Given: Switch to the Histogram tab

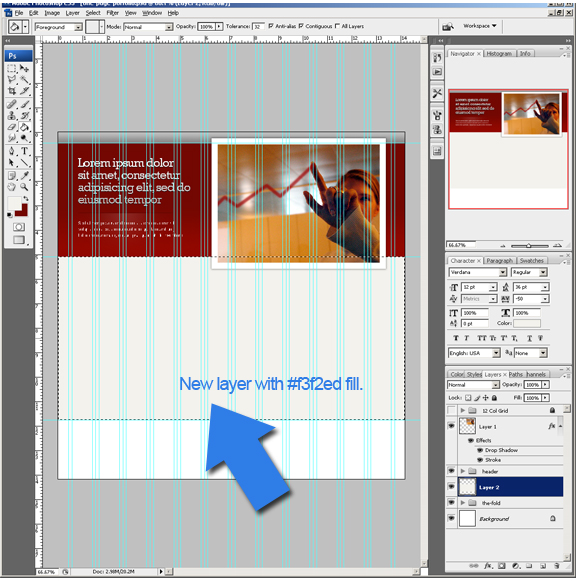Looking at the screenshot, I should coord(499,54).
